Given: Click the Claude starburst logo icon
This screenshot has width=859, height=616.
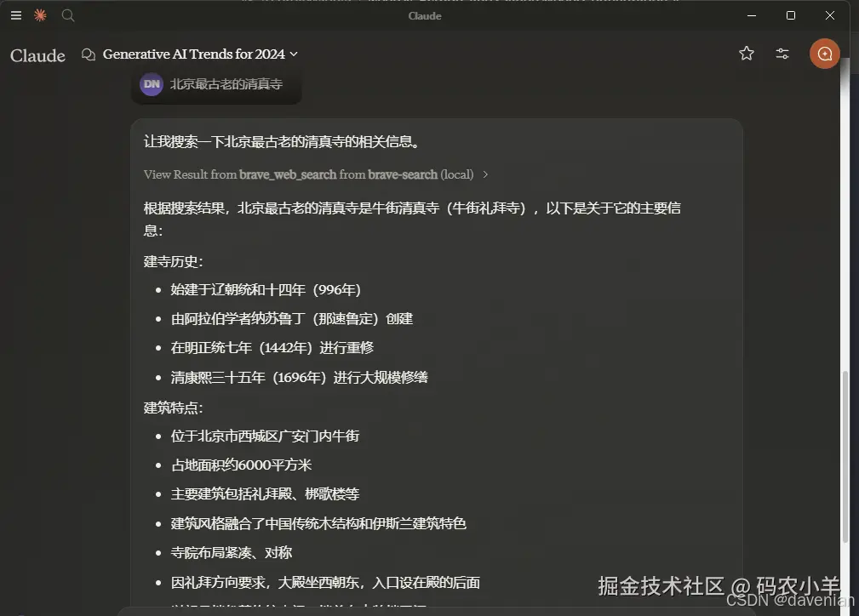Looking at the screenshot, I should (40, 15).
